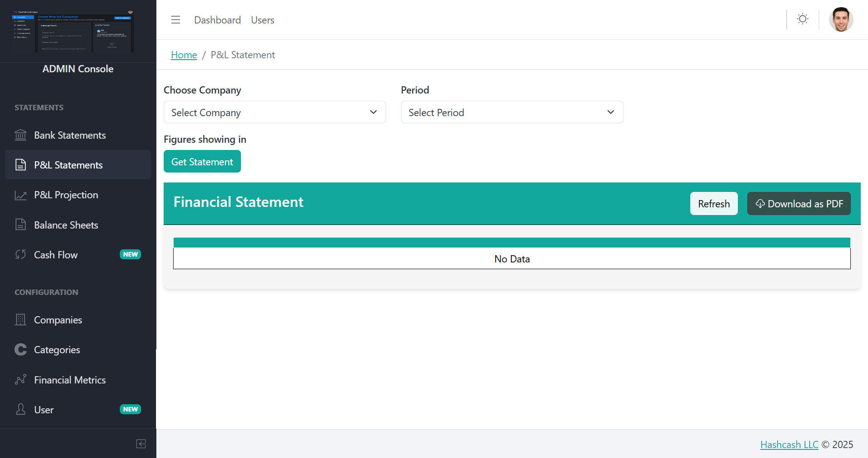
Task: Toggle the light/dark theme sun icon
Action: (x=802, y=19)
